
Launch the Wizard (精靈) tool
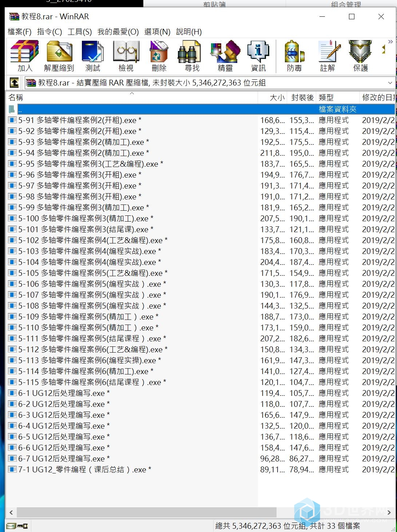(225, 56)
